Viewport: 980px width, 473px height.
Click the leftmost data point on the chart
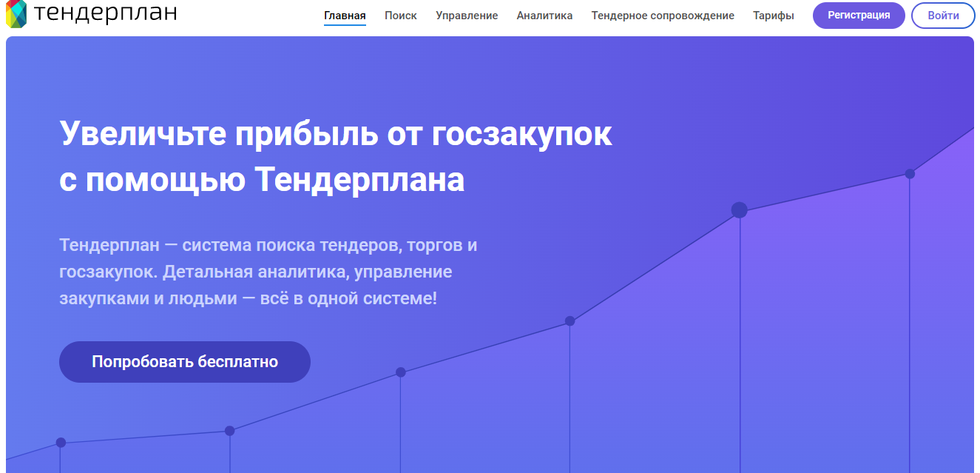(61, 443)
